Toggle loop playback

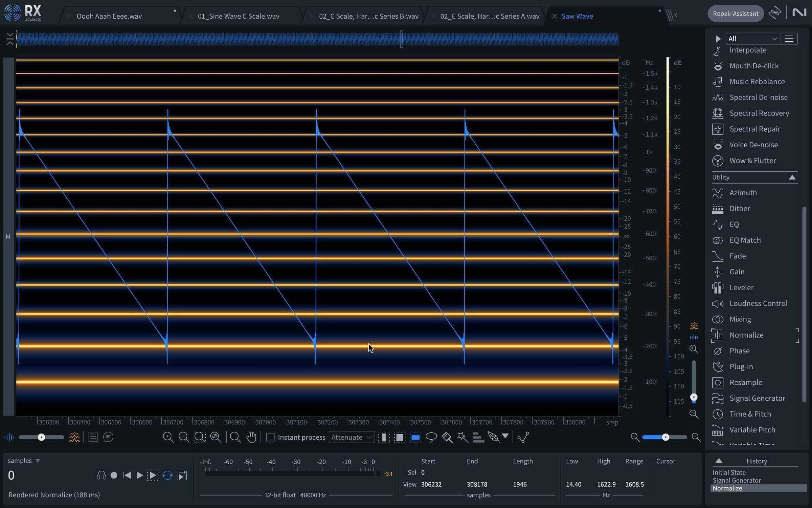[167, 475]
